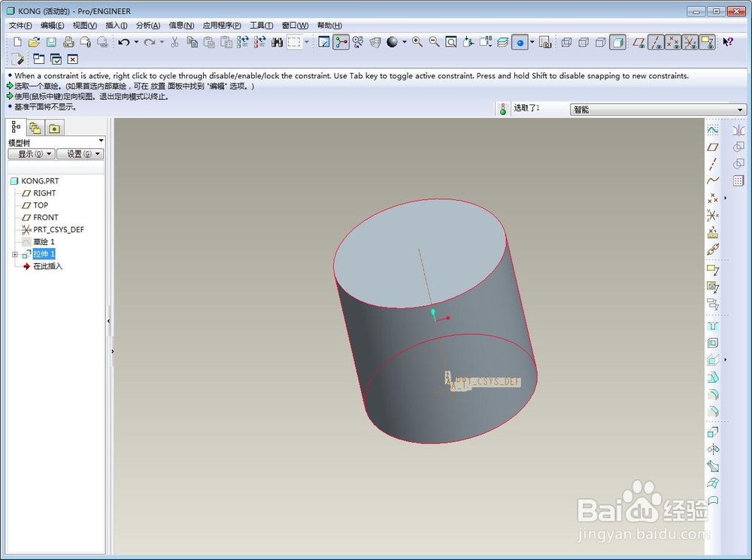This screenshot has width=752, height=560.
Task: Open the 编辑(E) menu
Action: (53, 26)
